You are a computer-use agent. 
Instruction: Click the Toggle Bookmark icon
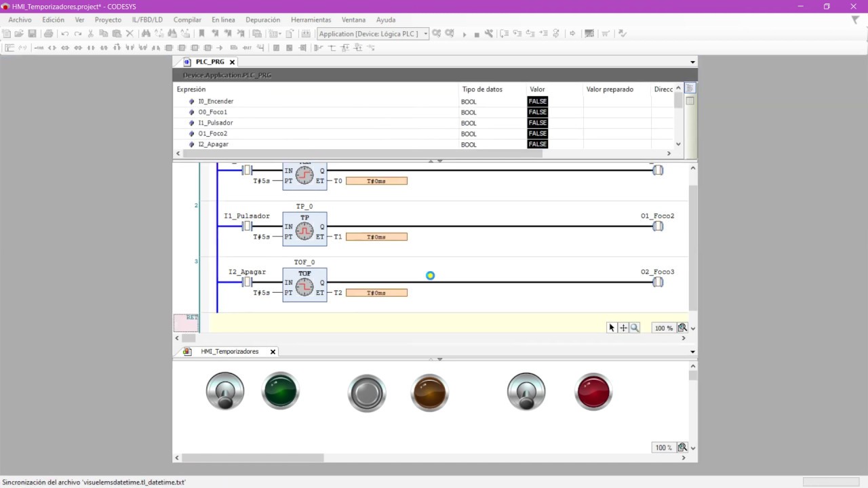pyautogui.click(x=201, y=33)
